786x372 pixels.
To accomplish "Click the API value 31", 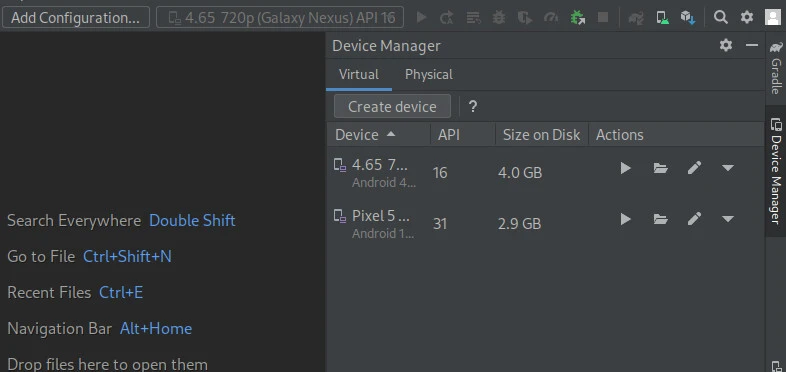I will [440, 224].
